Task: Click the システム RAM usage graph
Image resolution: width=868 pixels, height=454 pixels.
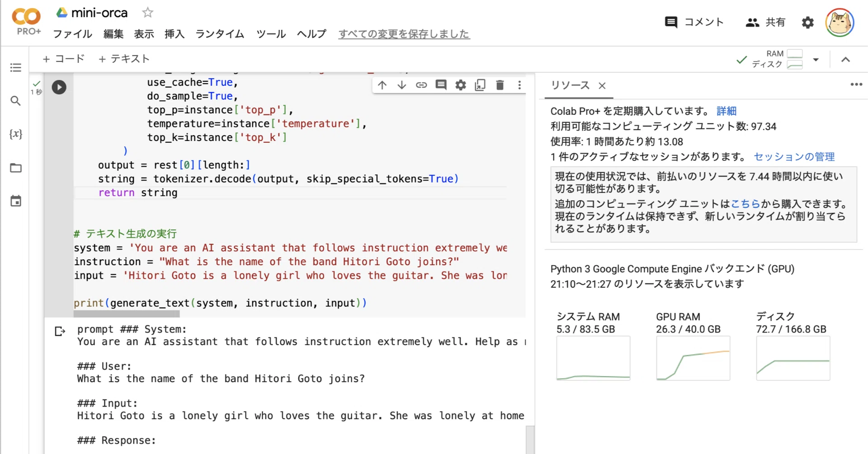Action: coord(593,358)
